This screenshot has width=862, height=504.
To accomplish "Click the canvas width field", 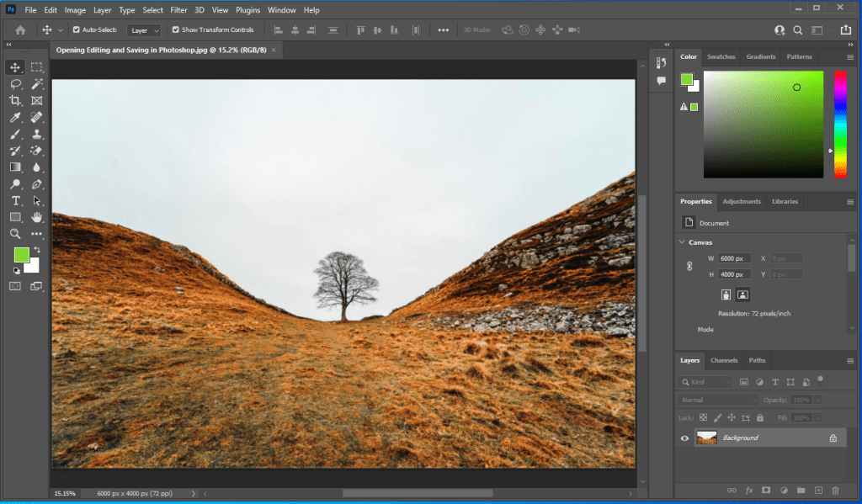I will coord(733,258).
